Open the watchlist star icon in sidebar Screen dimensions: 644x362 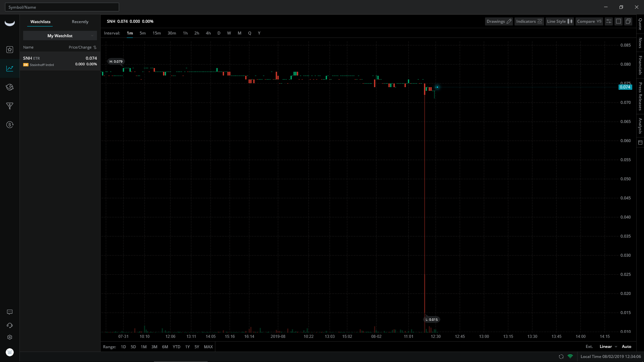point(10,50)
